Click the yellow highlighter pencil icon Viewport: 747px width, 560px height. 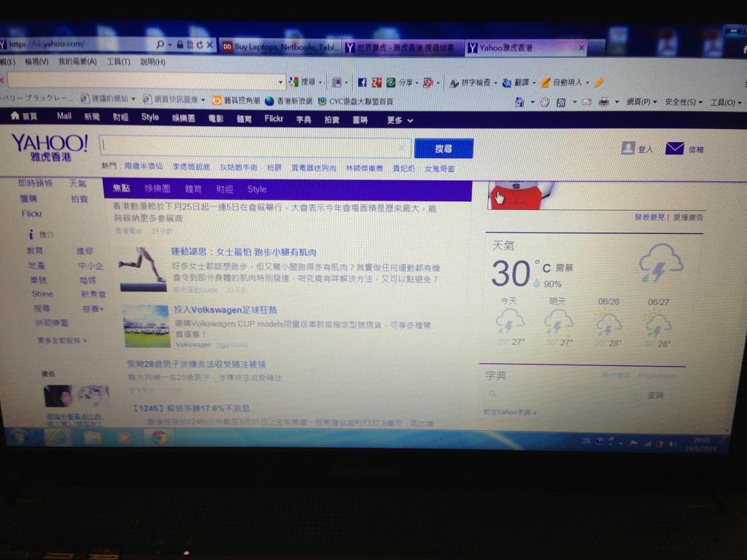click(x=599, y=83)
